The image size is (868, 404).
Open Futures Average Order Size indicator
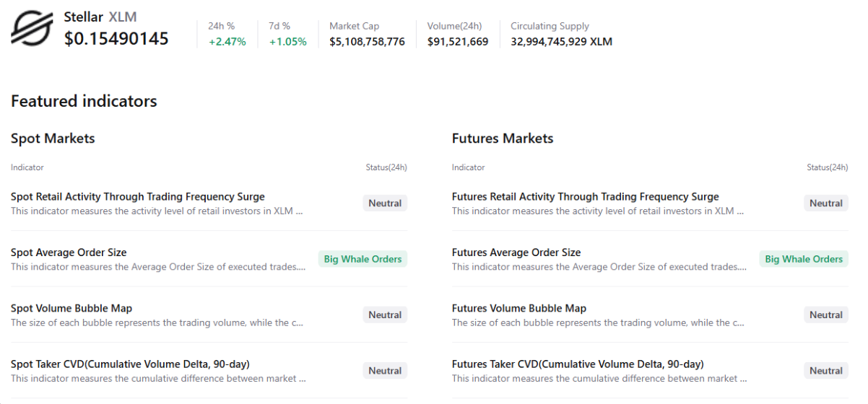(516, 252)
